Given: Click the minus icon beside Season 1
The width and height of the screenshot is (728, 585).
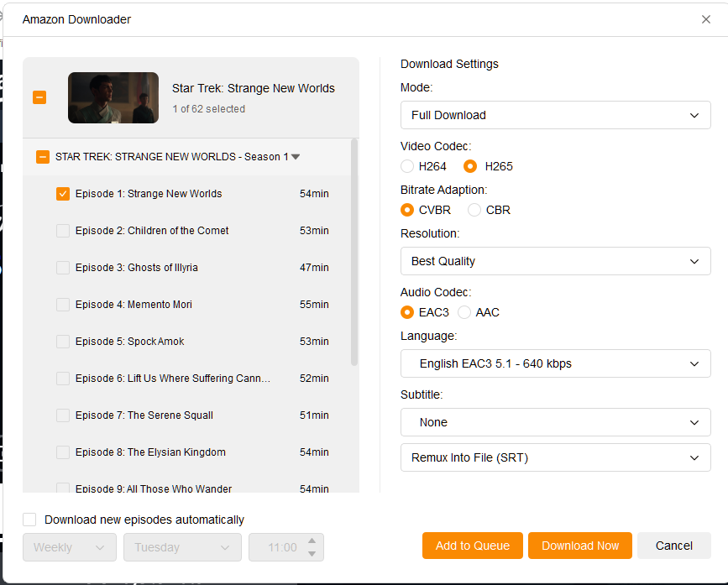Looking at the screenshot, I should tap(43, 157).
